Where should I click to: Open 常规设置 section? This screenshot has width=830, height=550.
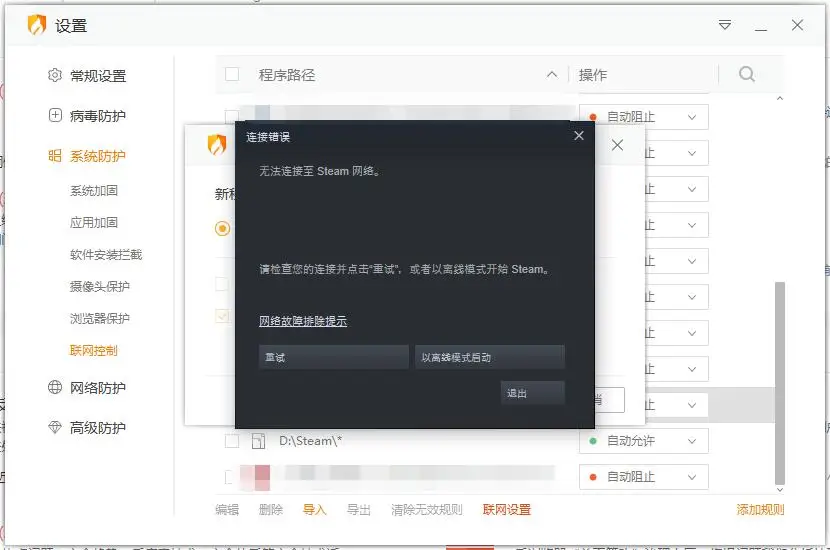tap(98, 76)
